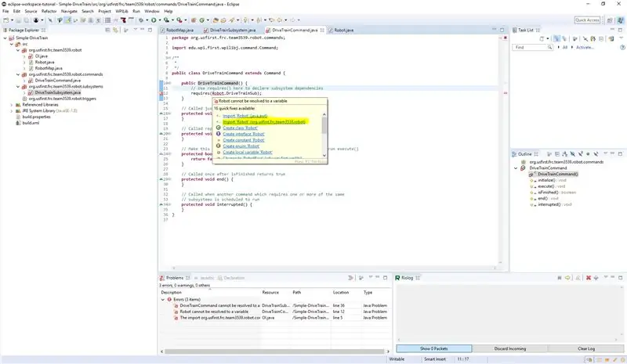Image resolution: width=627 pixels, height=364 pixels.
Task: Click Link with Editor in Package Explorer
Action: pos(115,30)
